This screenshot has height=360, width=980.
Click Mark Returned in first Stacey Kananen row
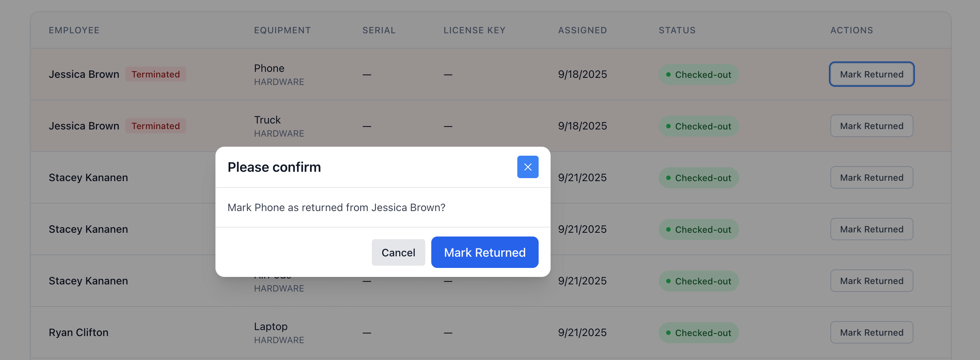click(x=871, y=177)
